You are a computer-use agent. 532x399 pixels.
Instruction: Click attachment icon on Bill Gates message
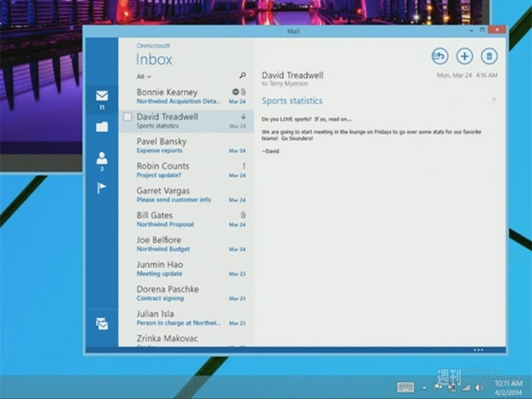(243, 215)
